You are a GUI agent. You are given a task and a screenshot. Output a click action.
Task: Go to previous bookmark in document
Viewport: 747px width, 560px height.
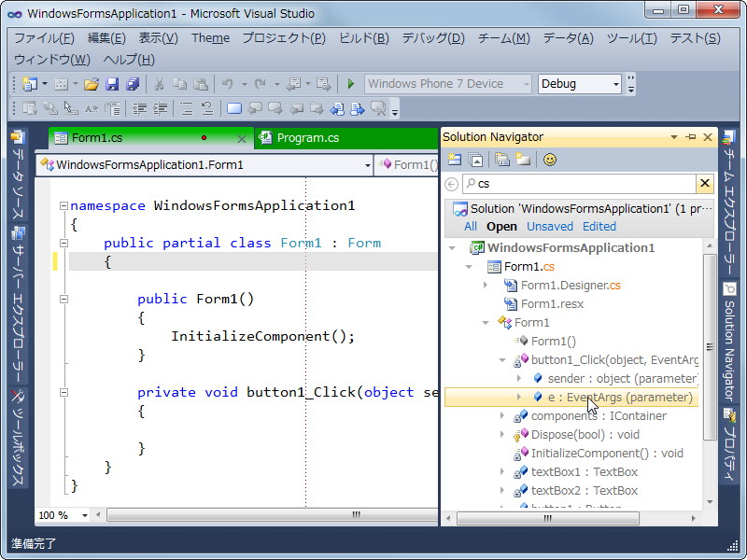click(x=337, y=109)
